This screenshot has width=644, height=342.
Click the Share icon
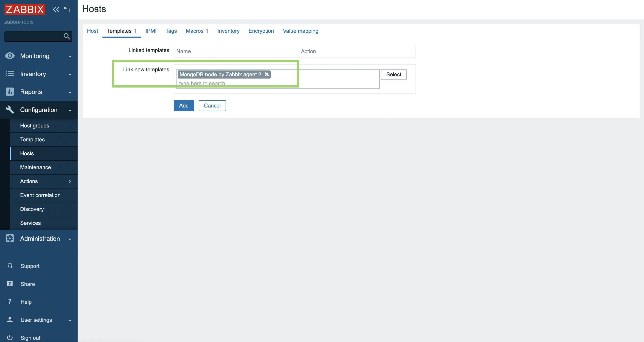point(9,284)
